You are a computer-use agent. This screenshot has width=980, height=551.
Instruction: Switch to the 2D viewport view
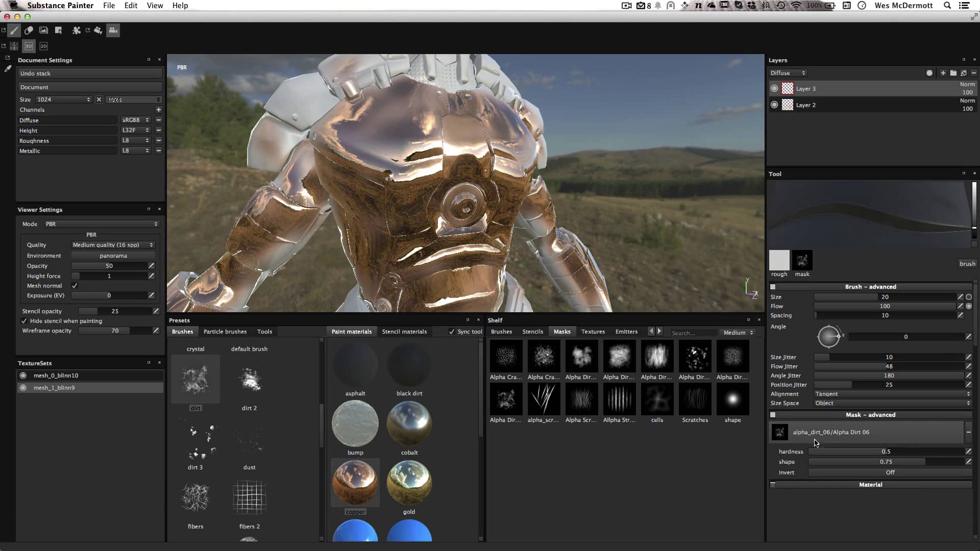point(43,46)
